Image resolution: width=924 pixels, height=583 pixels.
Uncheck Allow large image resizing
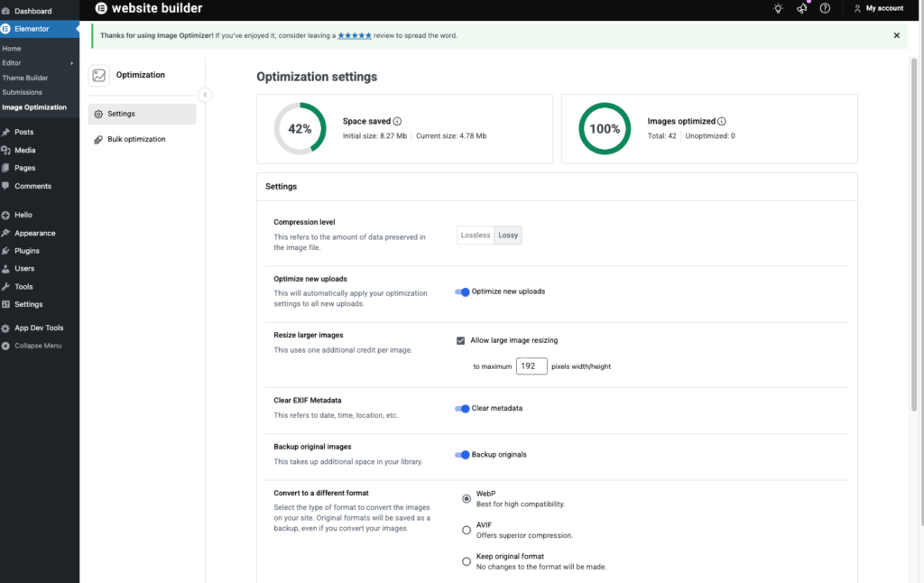pyautogui.click(x=461, y=340)
